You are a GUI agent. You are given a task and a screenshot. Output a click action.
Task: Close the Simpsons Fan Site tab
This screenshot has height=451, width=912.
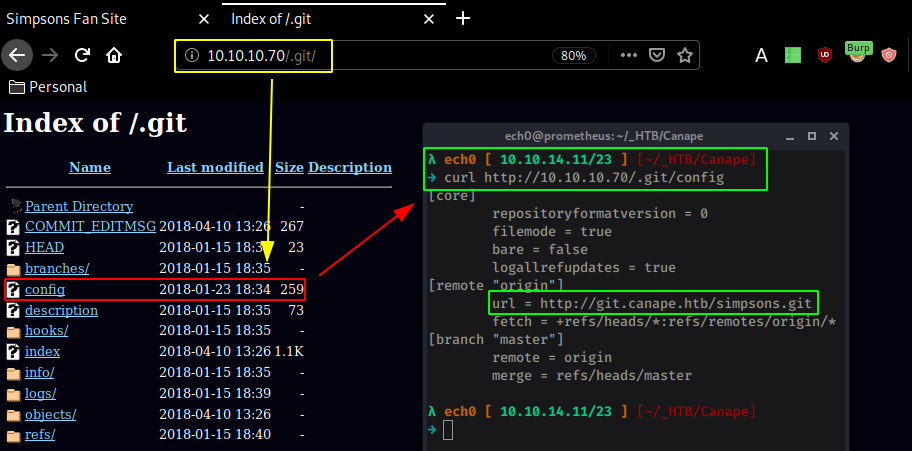point(204,19)
